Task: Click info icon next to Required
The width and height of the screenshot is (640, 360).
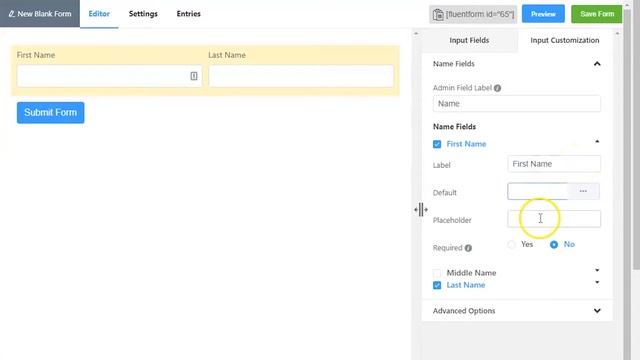Action: click(x=468, y=248)
